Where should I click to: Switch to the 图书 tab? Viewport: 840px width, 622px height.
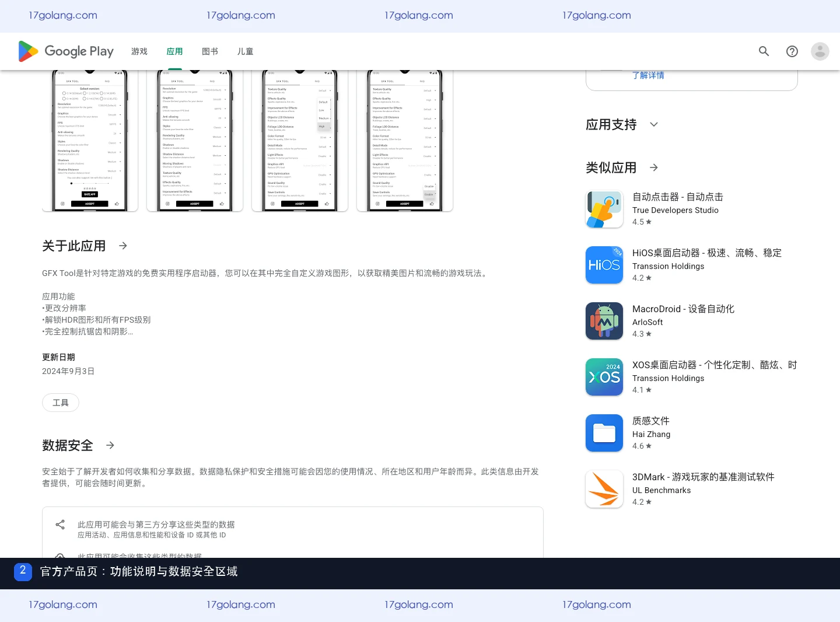[210, 51]
